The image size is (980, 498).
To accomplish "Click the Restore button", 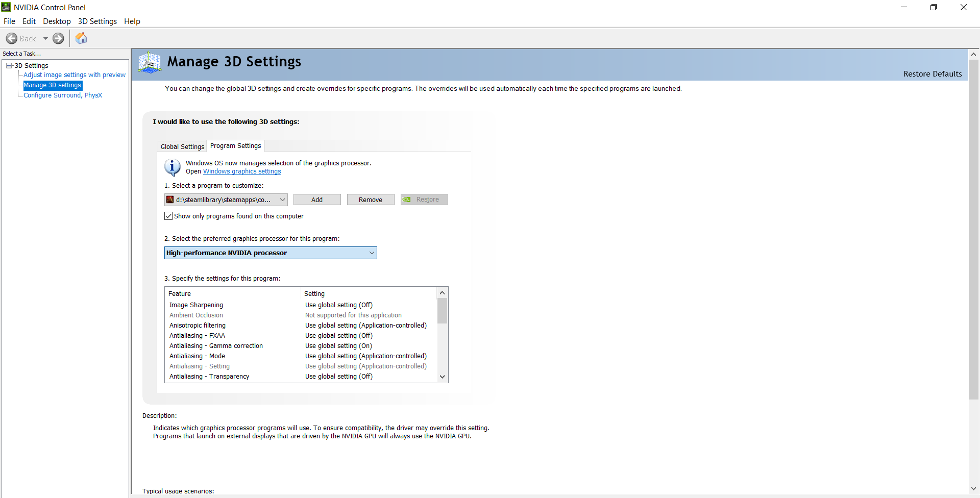I will point(424,200).
